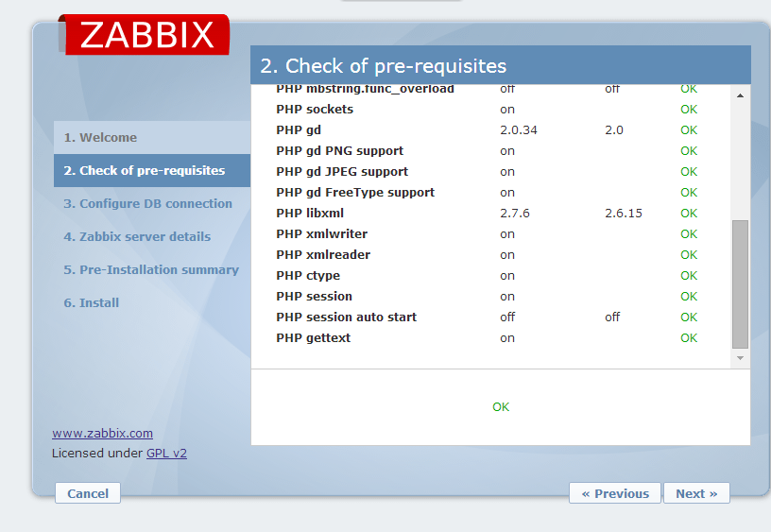
Task: Click the OK status for PHP sockets
Action: (689, 110)
